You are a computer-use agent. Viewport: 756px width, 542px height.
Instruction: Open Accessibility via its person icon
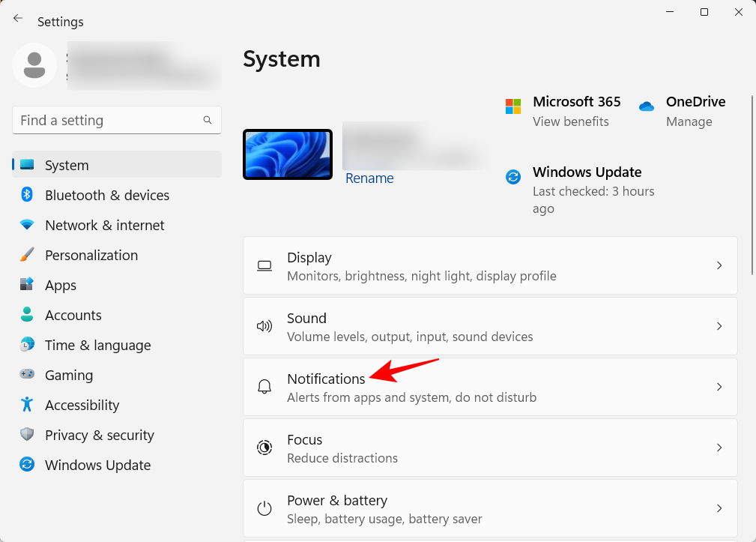tap(27, 405)
